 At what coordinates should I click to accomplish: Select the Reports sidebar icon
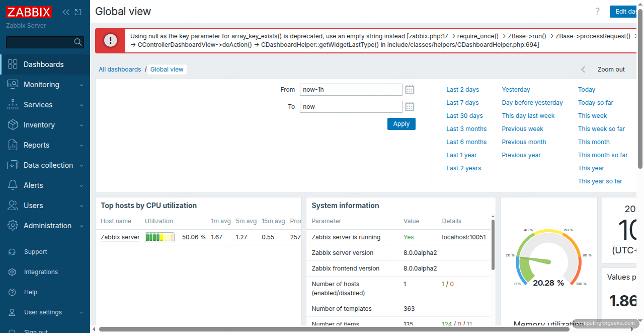click(x=13, y=145)
